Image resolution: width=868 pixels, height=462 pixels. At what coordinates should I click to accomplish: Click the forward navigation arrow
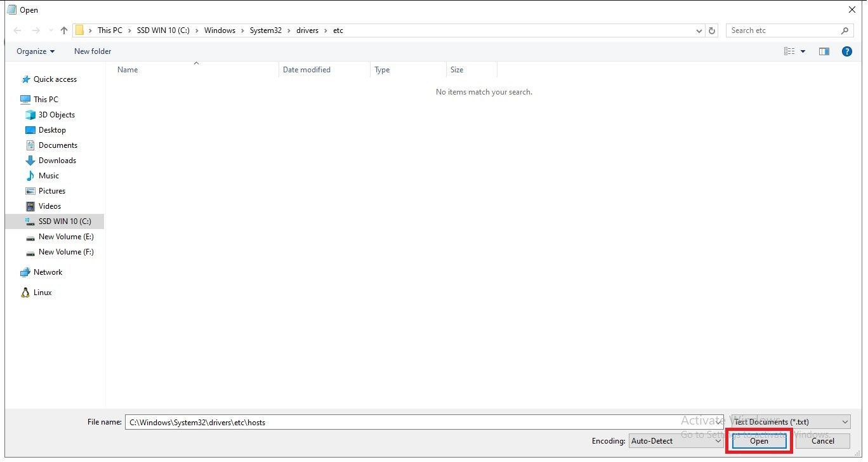click(x=36, y=30)
